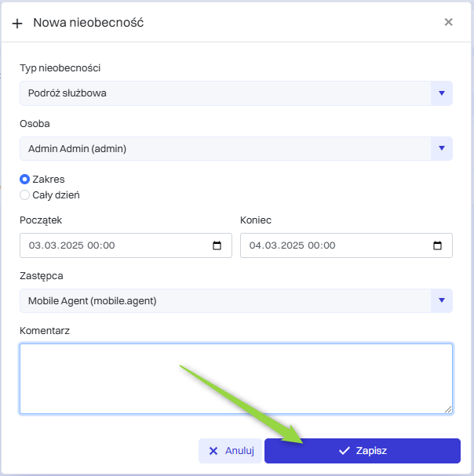Close the Nowa nieobecność dialog
This screenshot has height=476, width=474.
click(449, 22)
